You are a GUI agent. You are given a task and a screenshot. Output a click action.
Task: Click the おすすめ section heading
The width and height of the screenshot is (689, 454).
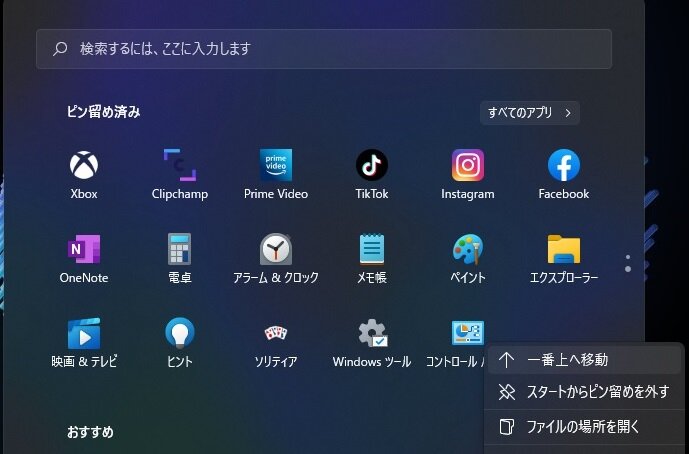[90, 432]
